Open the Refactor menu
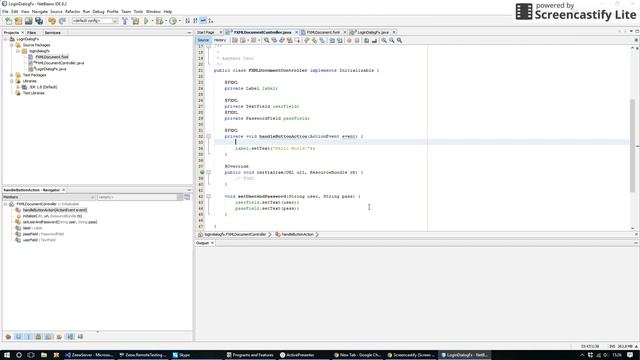The width and height of the screenshot is (640, 360). [72, 11]
